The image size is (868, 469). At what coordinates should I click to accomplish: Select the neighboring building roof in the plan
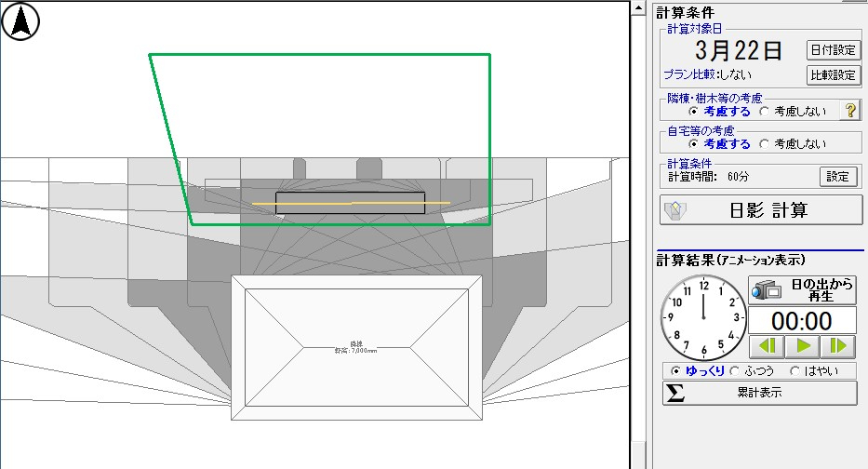(x=356, y=347)
